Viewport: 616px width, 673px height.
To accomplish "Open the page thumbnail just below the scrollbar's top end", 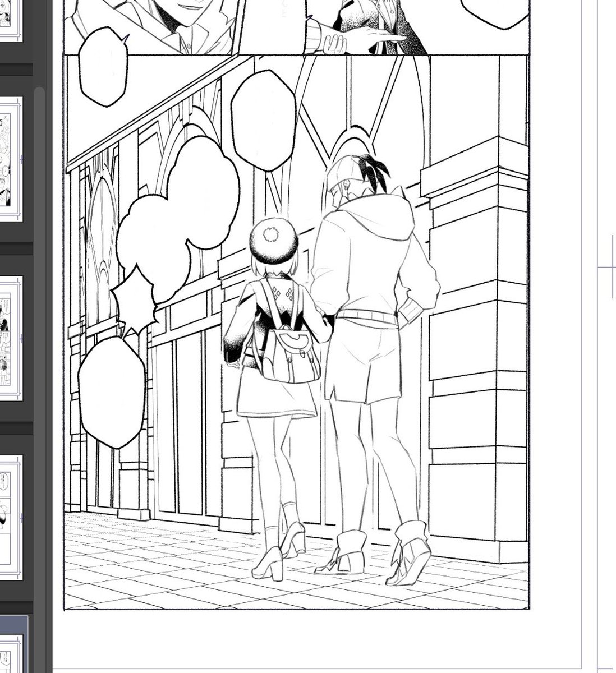I will [x=10, y=160].
